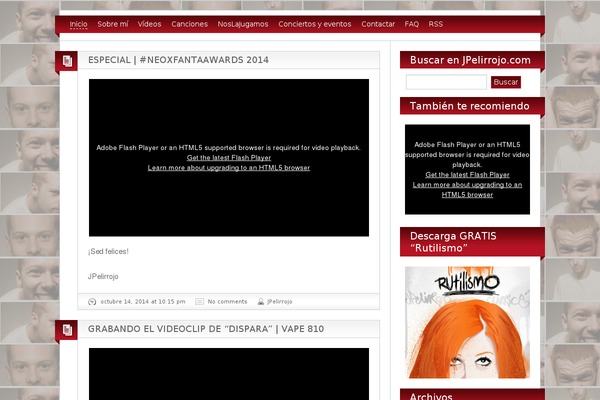This screenshot has width=600, height=400.
Task: Click Learn more about upgrading link in main video
Action: pos(229,168)
